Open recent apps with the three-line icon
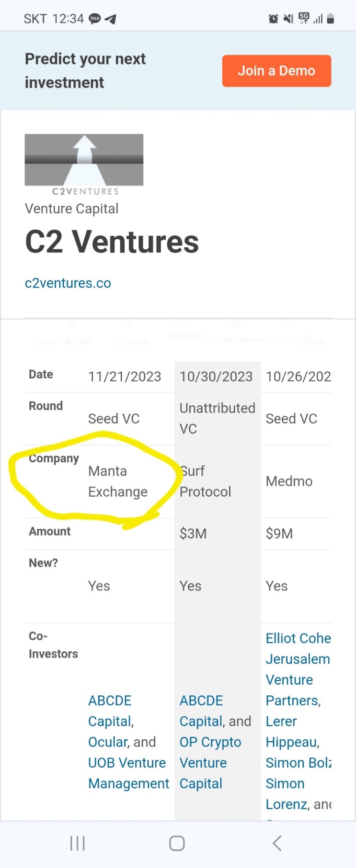 (x=77, y=843)
